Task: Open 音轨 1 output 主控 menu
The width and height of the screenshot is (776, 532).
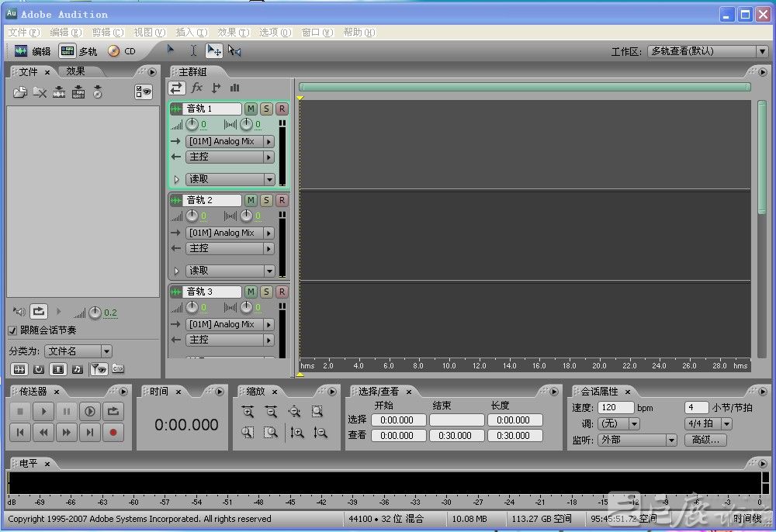Action: tap(230, 157)
